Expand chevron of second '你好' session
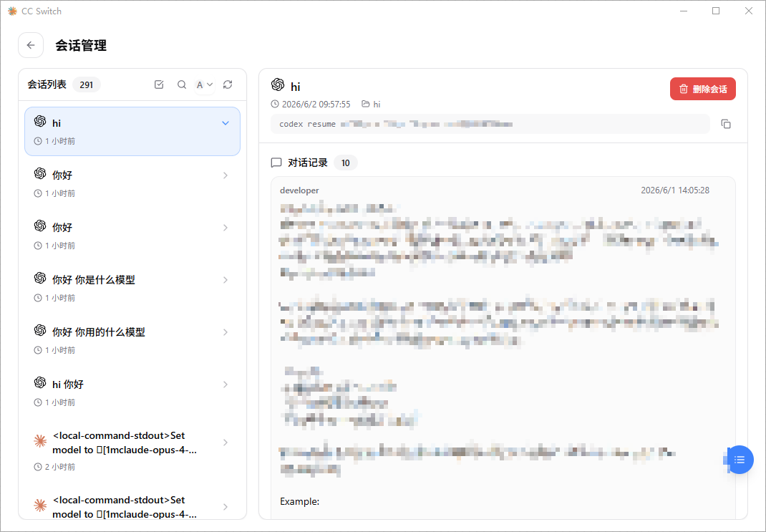Viewport: 766px width, 532px height. point(226,228)
